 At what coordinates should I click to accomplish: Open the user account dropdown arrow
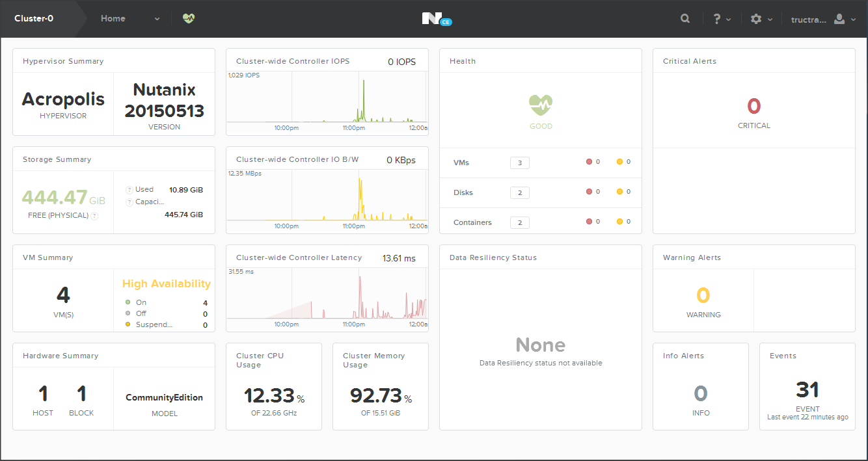point(853,20)
